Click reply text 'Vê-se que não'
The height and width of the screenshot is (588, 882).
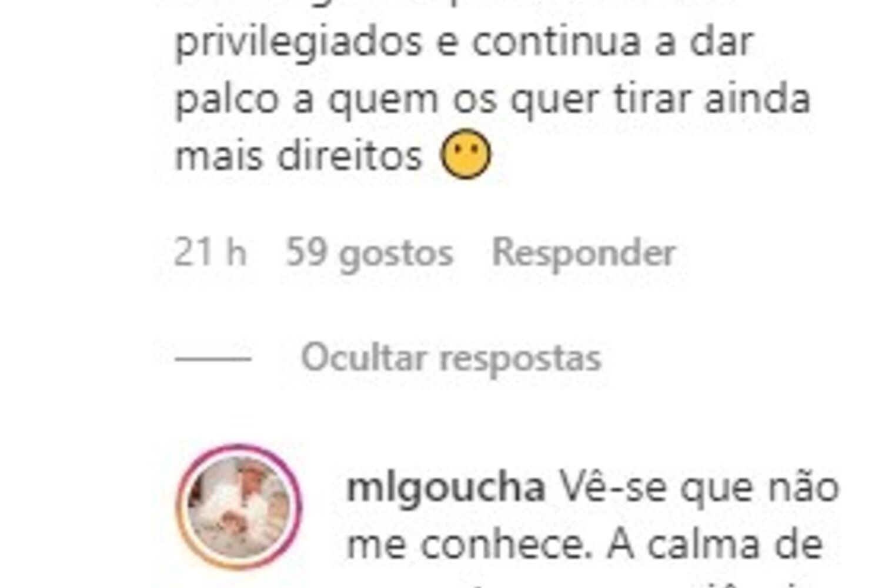699,488
